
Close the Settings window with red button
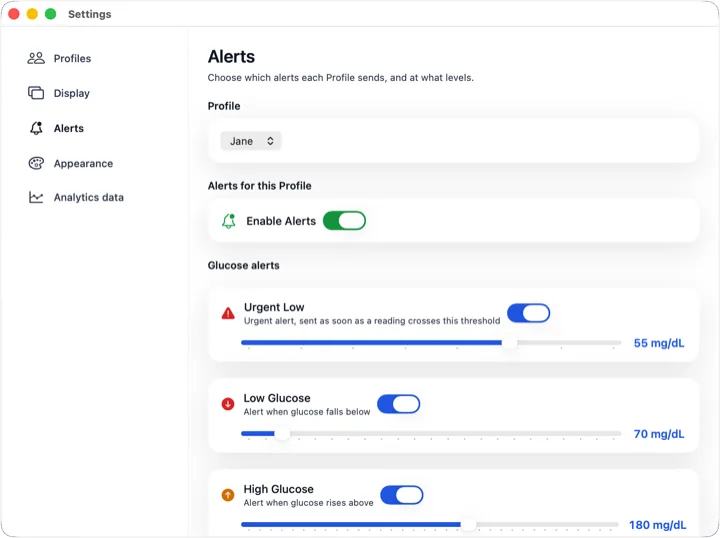[14, 14]
